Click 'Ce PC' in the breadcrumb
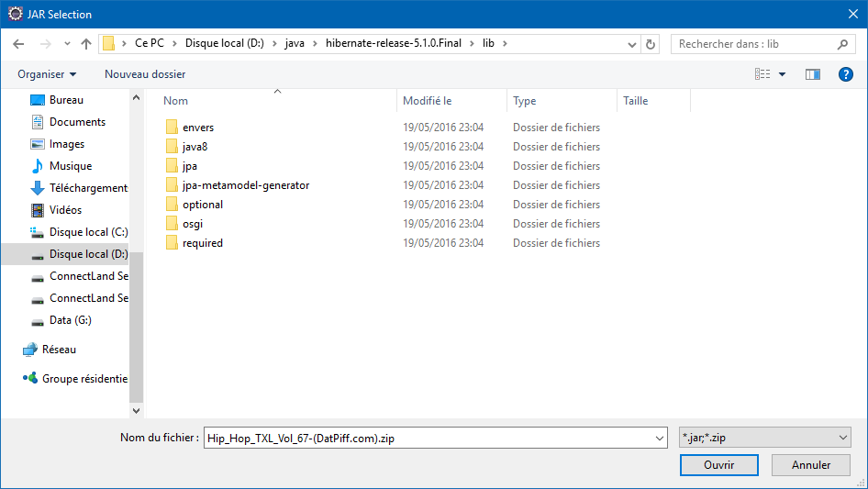This screenshot has height=489, width=868. point(150,43)
